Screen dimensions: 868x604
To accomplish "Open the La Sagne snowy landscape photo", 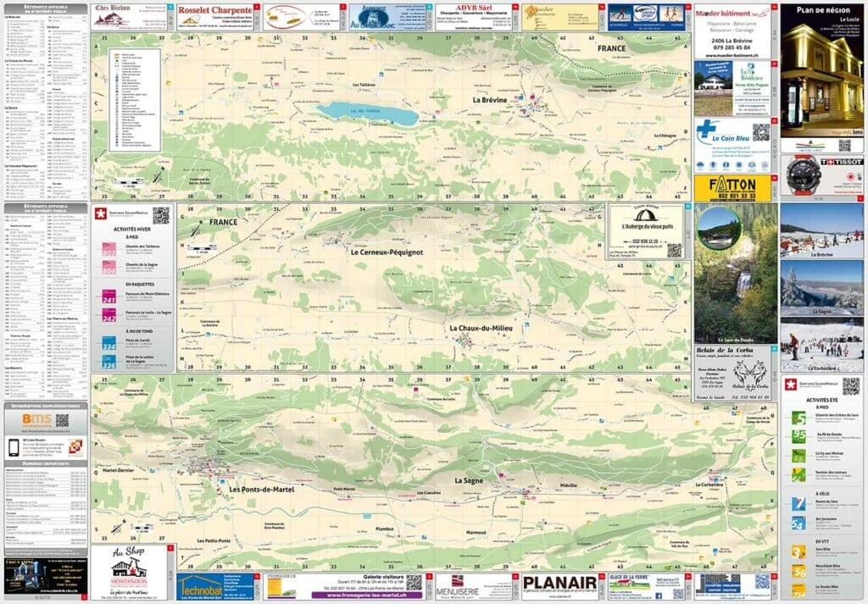I will click(x=821, y=287).
